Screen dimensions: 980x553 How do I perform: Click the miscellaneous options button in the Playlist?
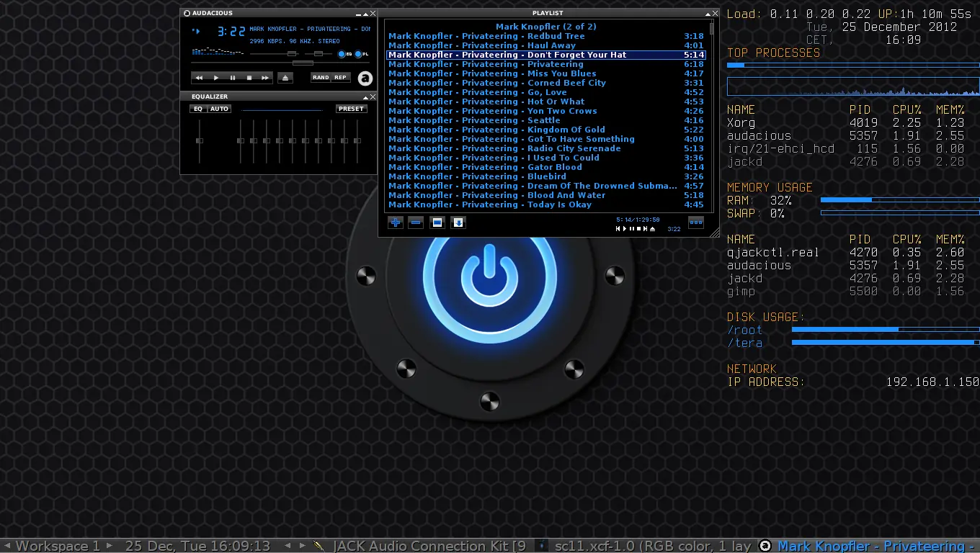tap(458, 222)
